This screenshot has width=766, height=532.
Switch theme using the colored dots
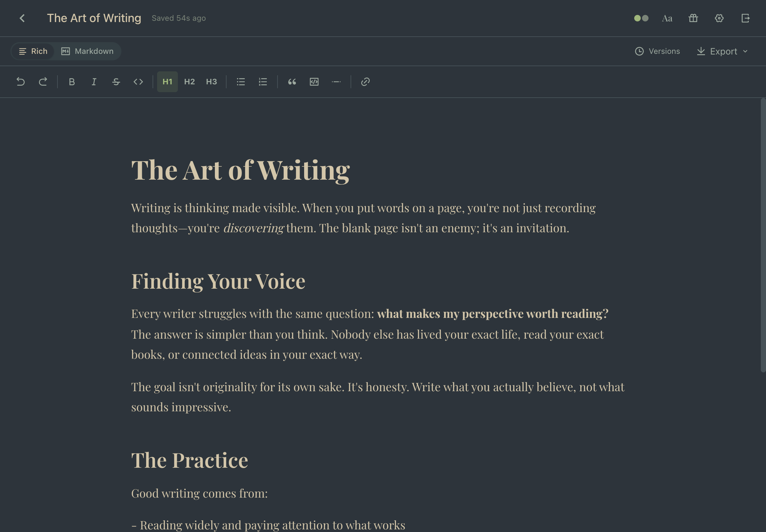pos(641,18)
